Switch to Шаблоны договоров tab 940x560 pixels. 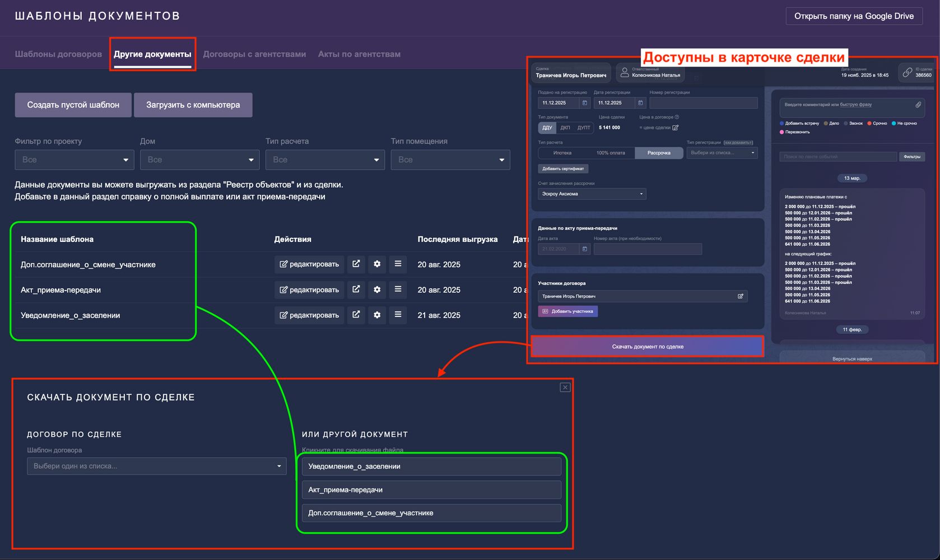click(x=58, y=54)
